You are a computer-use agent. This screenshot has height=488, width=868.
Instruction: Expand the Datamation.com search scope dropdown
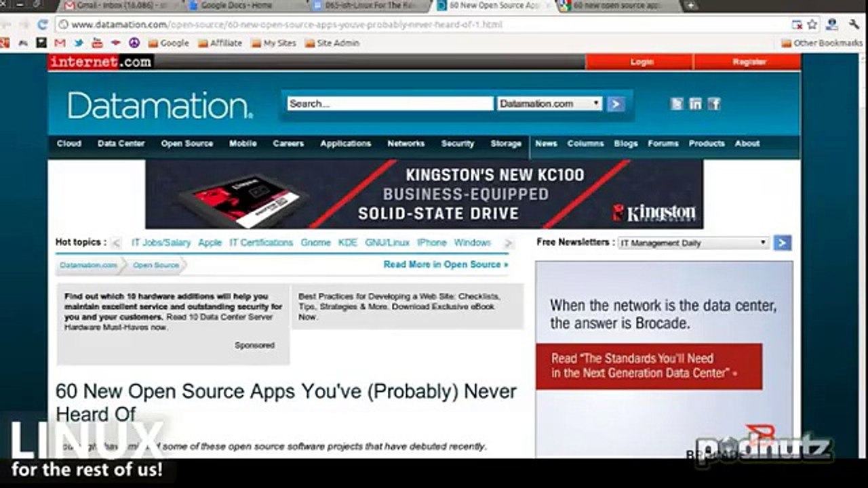coord(549,104)
